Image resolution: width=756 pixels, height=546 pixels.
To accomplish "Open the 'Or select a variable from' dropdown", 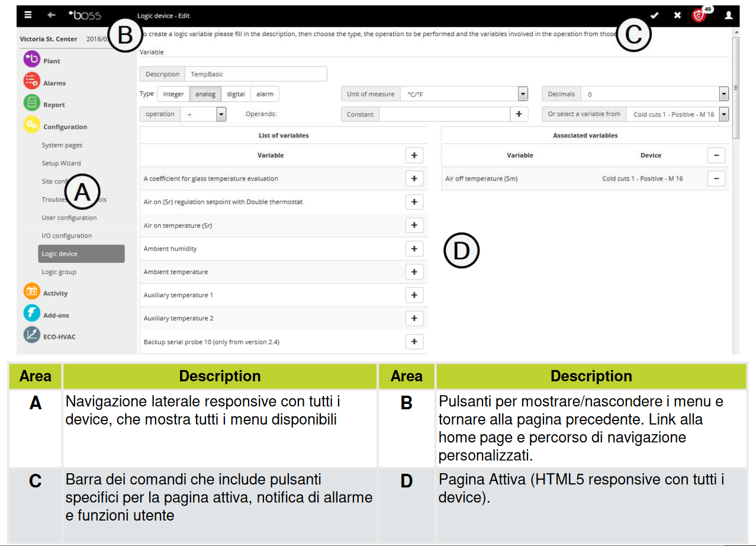I will coord(723,114).
